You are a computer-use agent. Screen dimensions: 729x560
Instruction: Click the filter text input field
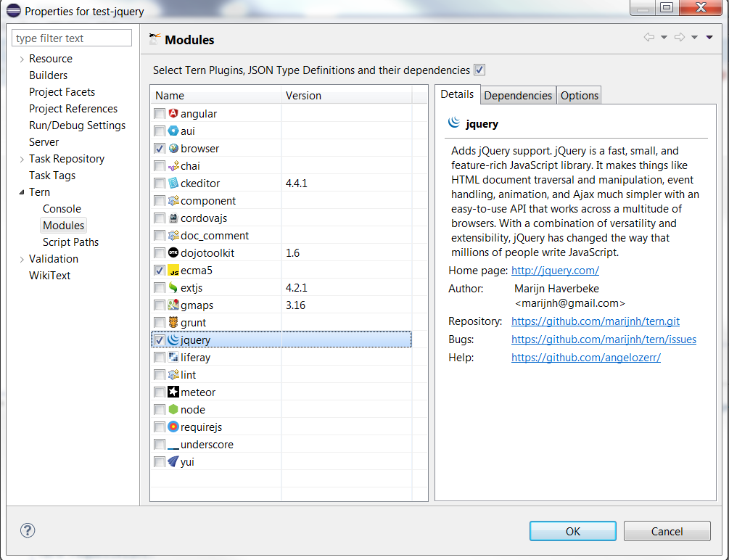(x=71, y=37)
